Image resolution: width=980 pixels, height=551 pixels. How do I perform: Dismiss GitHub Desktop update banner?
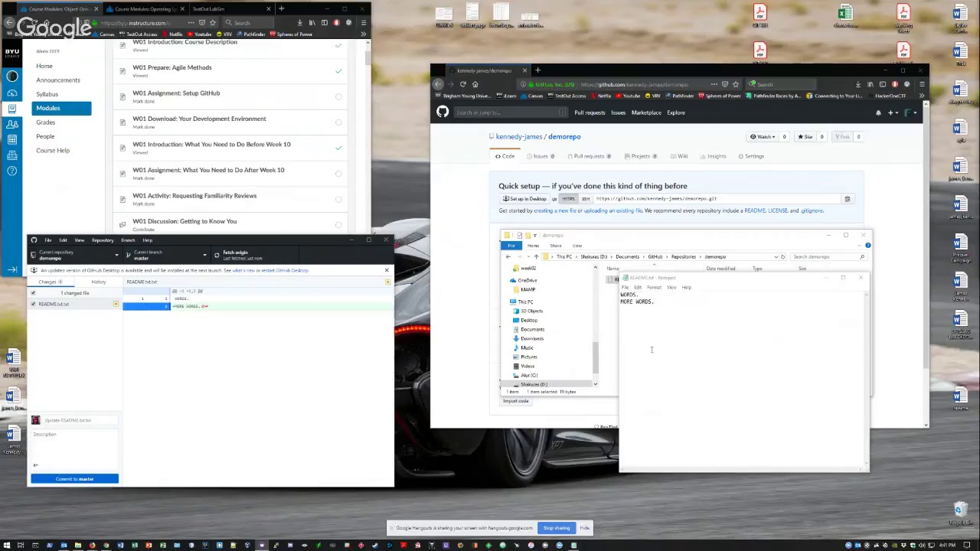[387, 270]
